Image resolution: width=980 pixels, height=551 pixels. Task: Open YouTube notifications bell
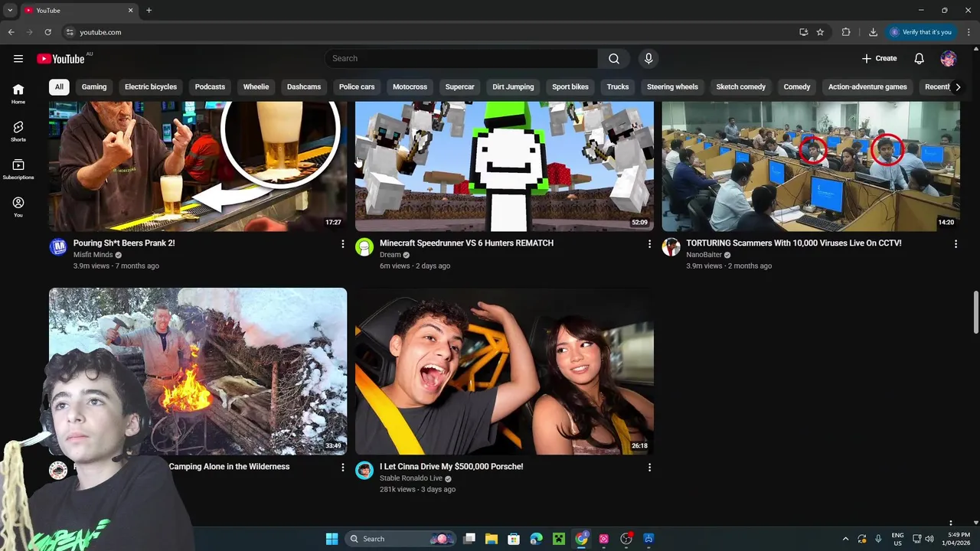tap(919, 58)
